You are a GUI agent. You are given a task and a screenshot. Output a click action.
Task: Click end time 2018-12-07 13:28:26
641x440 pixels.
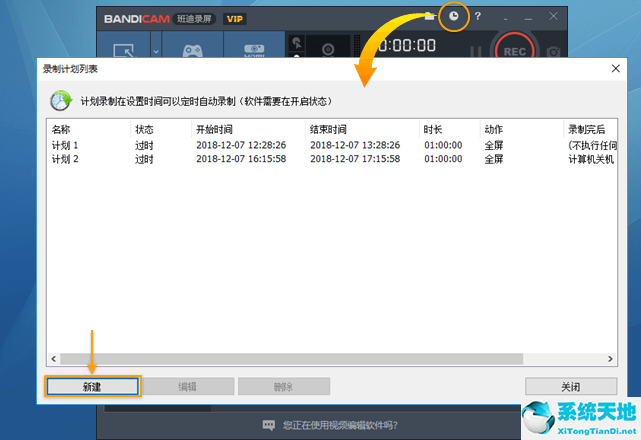pyautogui.click(x=355, y=145)
